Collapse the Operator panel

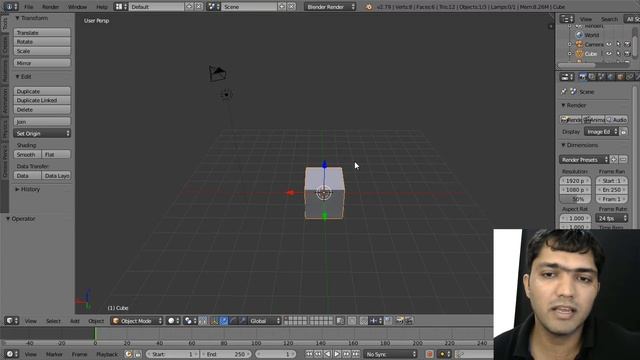tap(20, 219)
